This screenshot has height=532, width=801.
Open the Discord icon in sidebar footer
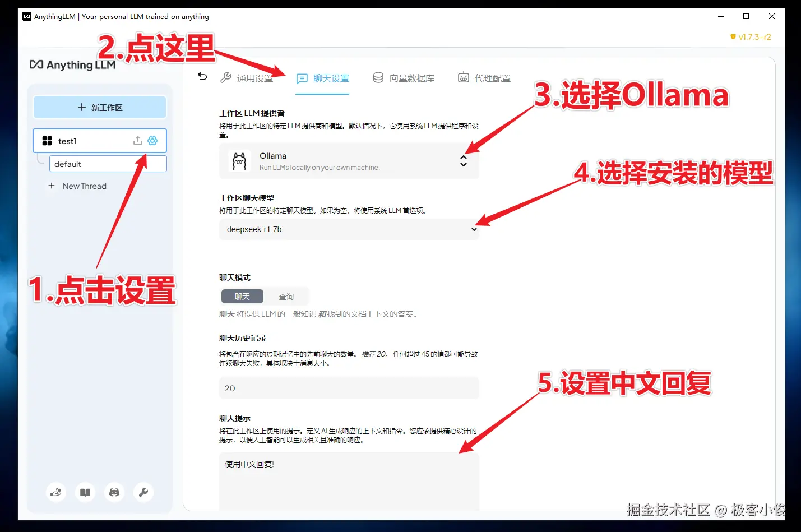coord(114,492)
